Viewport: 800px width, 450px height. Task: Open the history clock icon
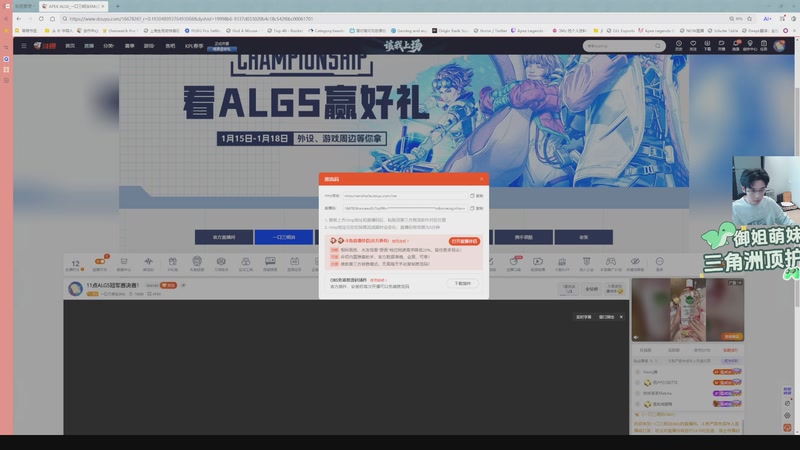pos(679,45)
